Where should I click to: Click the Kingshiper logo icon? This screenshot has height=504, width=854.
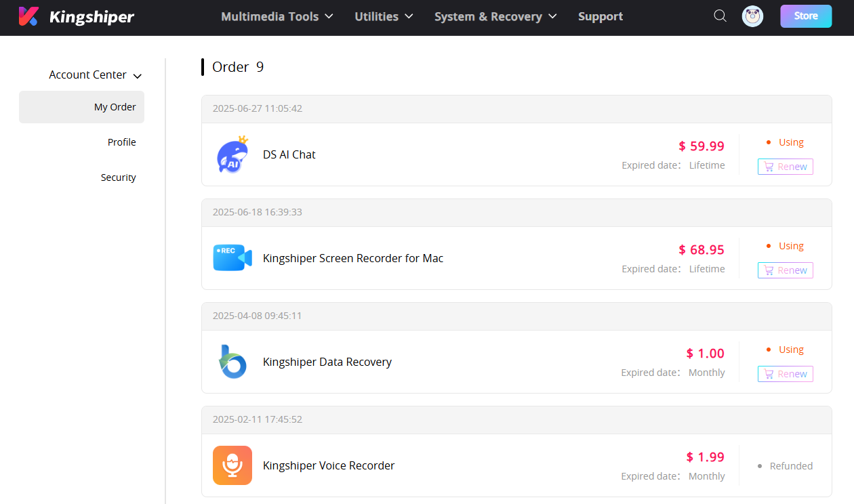(x=28, y=16)
